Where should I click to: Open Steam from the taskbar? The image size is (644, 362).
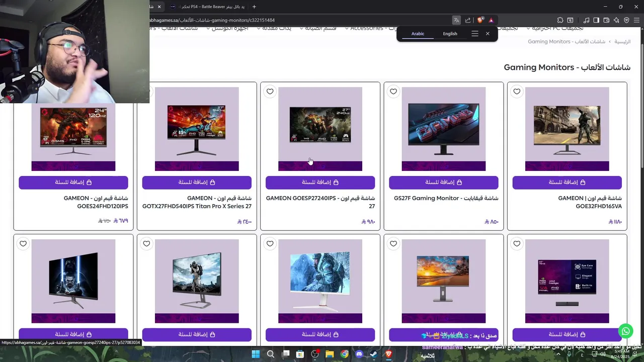pos(374,354)
